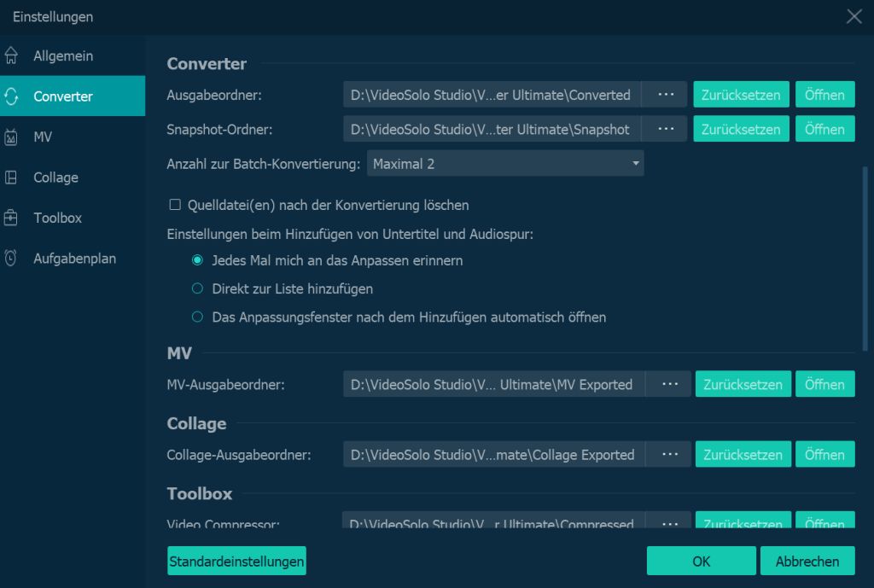Enable deleting source files after conversion

point(175,205)
